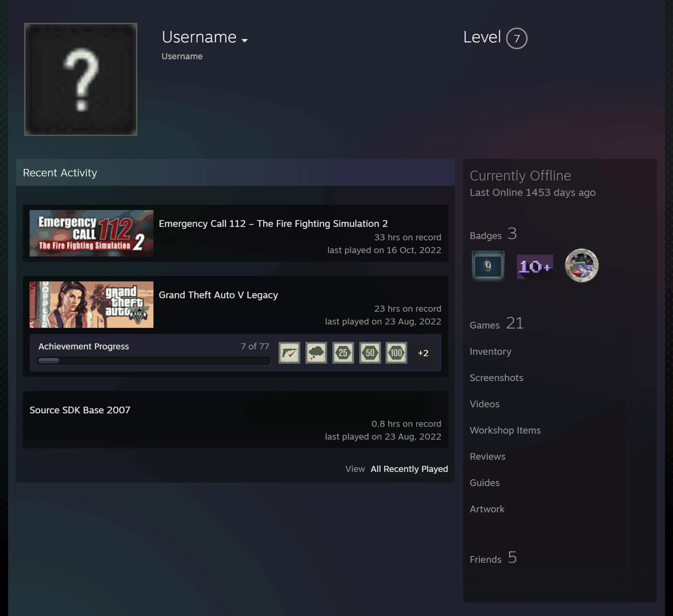Click the Years of Service 9 badge
Viewport: 673px width, 616px height.
488,266
